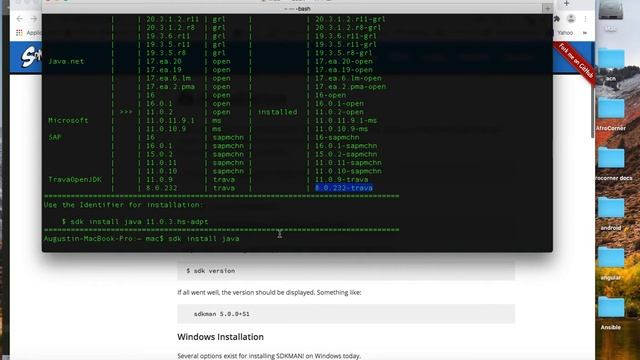The image size is (640, 360).
Task: Click the '>>>' current version marker
Action: [x=126, y=112]
